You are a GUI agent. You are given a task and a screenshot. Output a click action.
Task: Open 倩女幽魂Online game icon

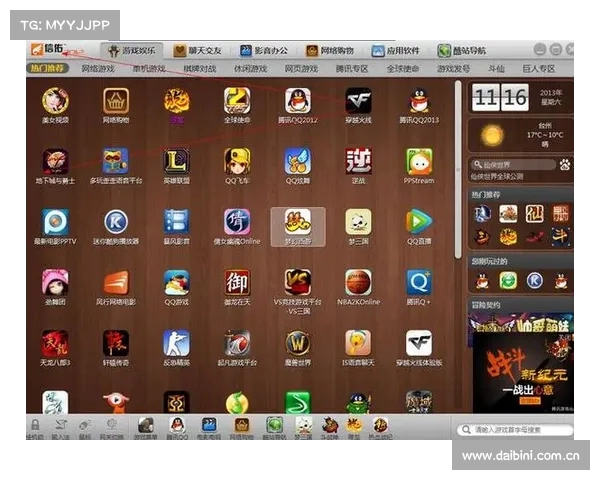[x=237, y=222]
